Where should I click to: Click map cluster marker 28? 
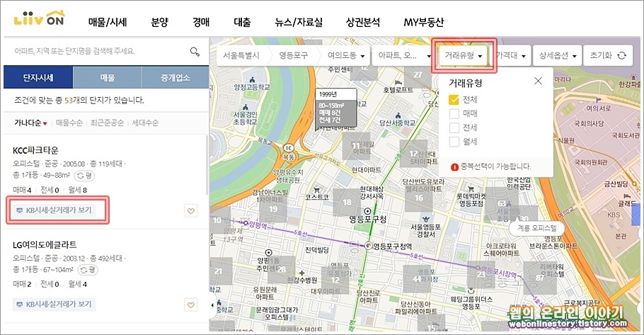pos(282,270)
